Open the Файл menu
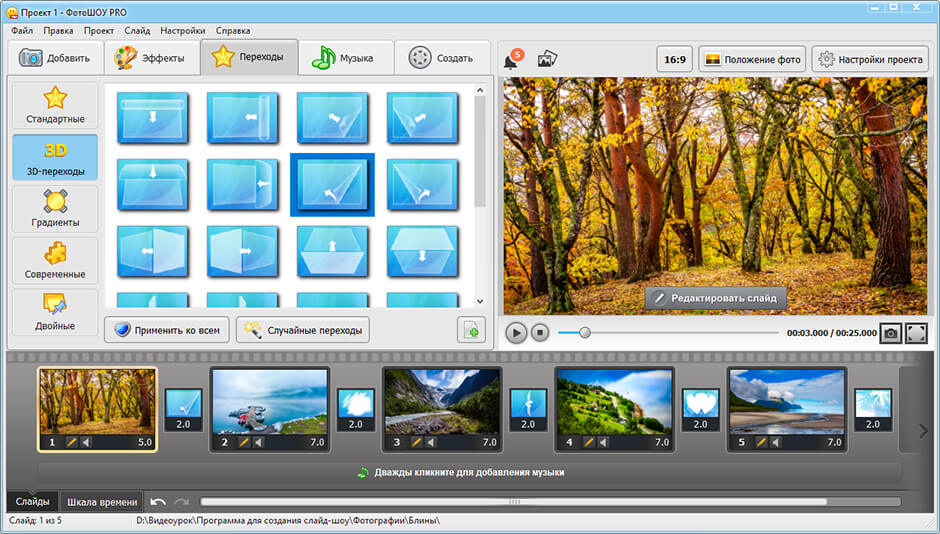 pyautogui.click(x=22, y=31)
